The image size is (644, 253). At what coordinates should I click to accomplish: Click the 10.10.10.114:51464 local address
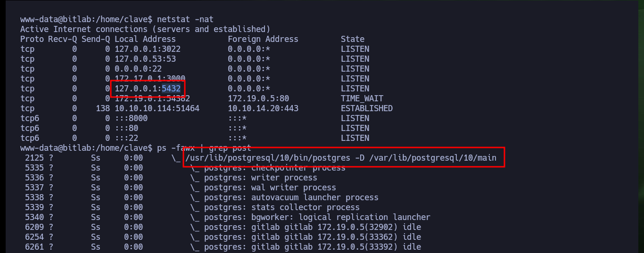pyautogui.click(x=157, y=108)
